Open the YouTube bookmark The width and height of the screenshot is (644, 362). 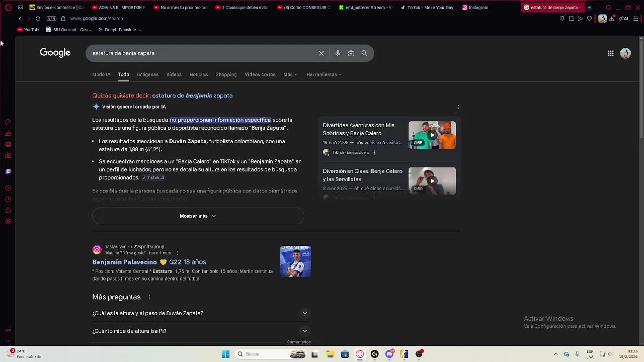pyautogui.click(x=29, y=30)
